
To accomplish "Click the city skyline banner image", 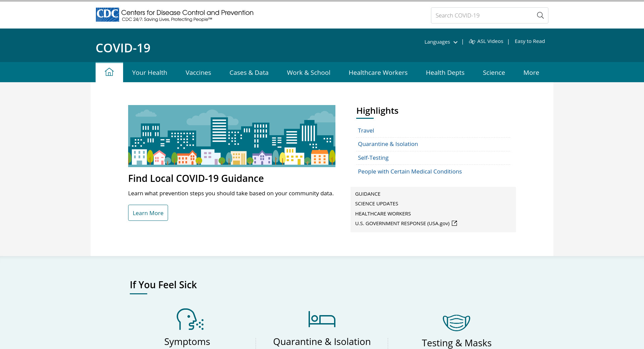I will (x=231, y=136).
